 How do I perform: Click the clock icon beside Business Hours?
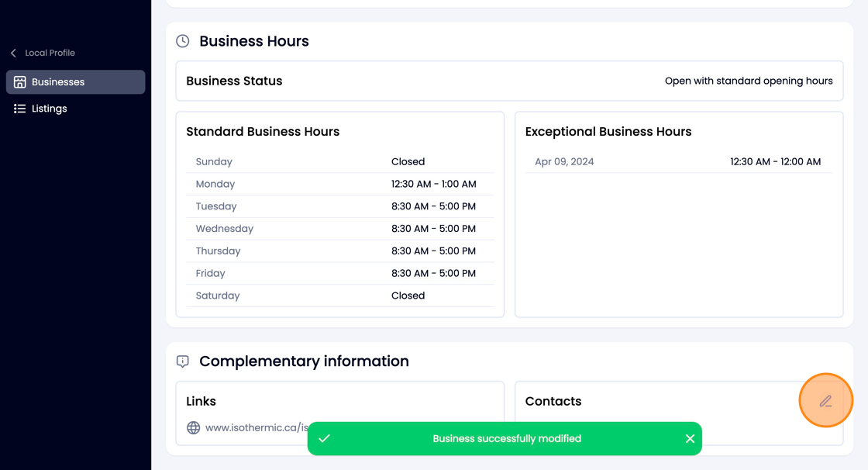tap(183, 41)
